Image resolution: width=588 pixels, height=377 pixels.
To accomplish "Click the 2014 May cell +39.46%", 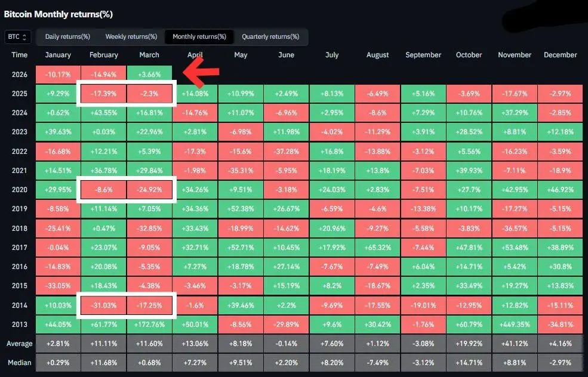I will 241,305.
